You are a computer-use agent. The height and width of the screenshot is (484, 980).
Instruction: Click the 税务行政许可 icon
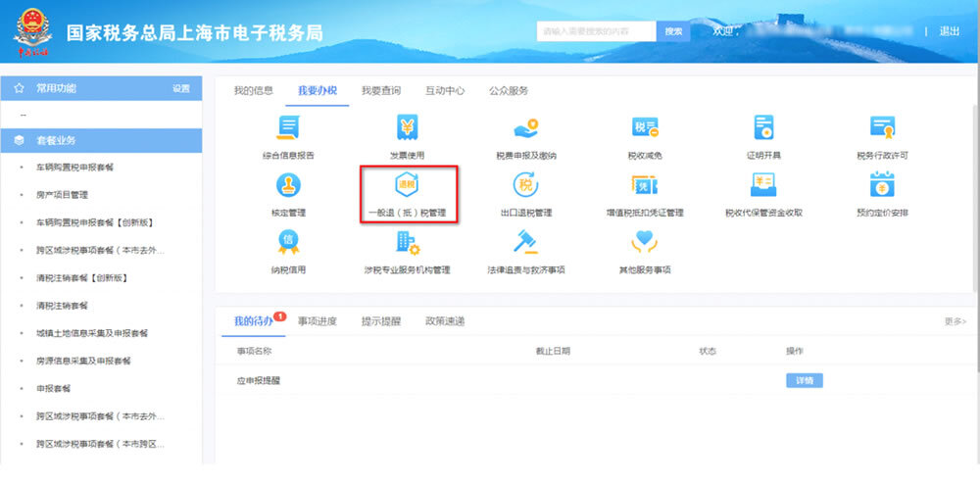[x=883, y=128]
